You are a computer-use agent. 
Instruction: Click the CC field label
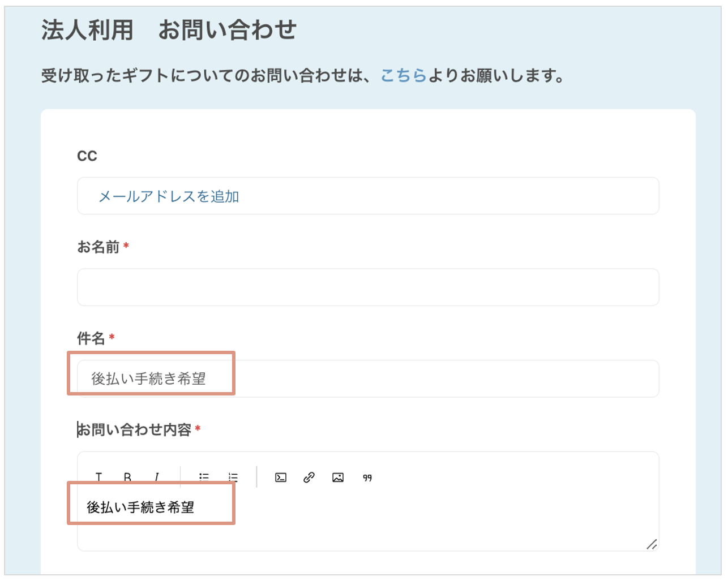87,156
